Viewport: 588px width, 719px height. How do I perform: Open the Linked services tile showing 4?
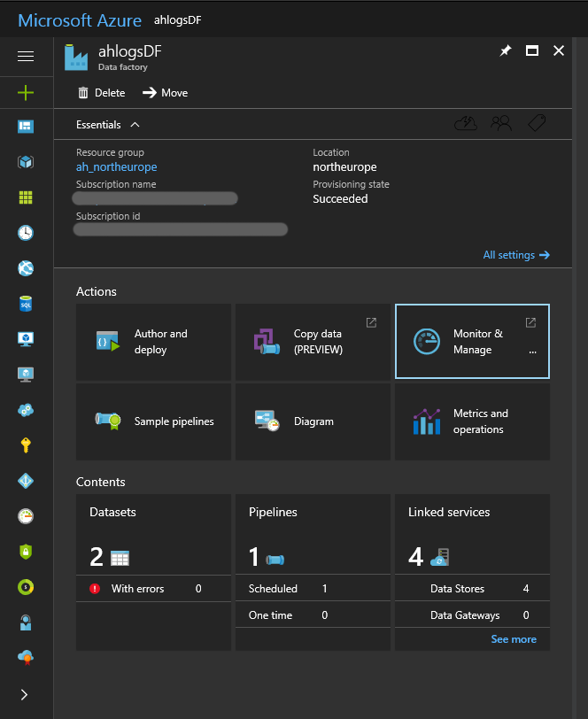(x=472, y=535)
